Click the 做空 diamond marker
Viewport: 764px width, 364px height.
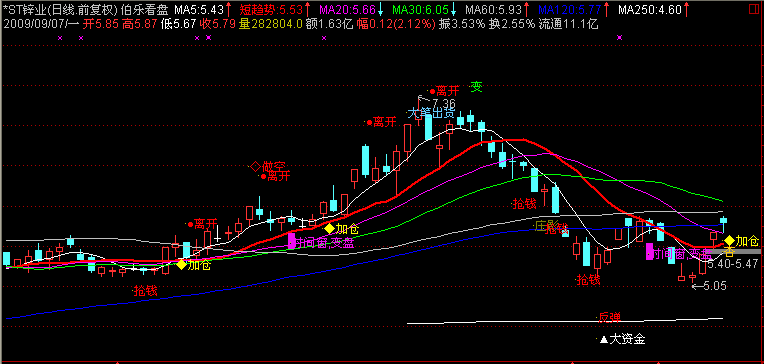[255, 166]
